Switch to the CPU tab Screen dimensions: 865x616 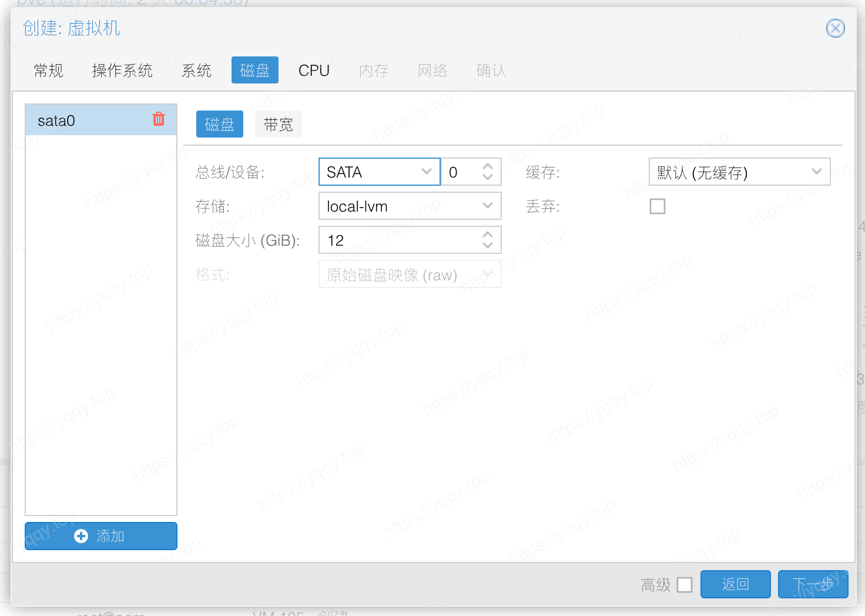(x=314, y=71)
